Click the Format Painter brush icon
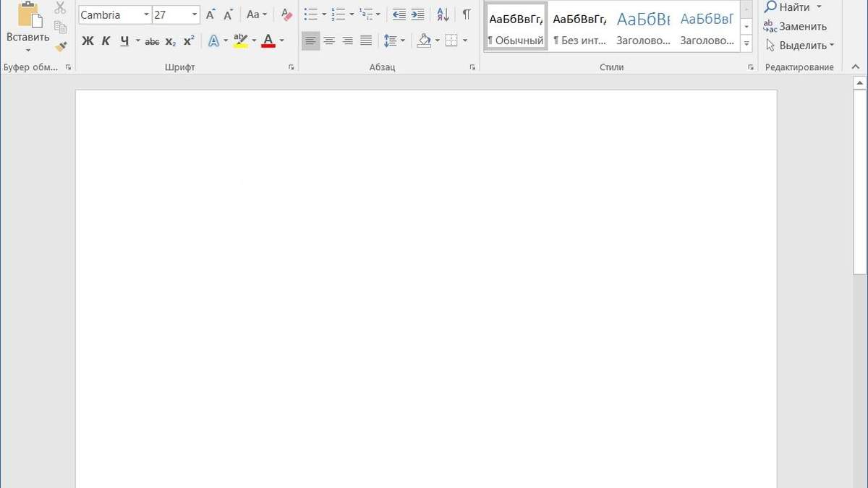868x488 pixels. pos(61,46)
